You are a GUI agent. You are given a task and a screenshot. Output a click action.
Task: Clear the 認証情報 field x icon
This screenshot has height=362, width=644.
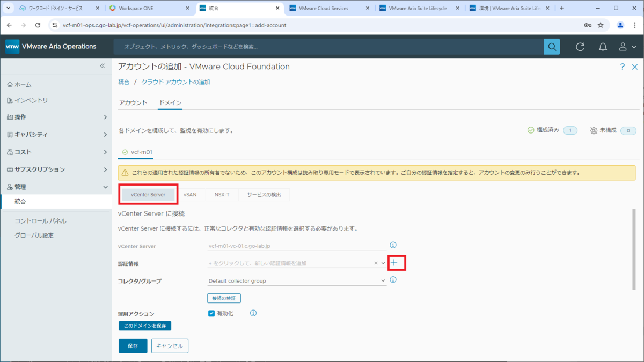pos(376,263)
